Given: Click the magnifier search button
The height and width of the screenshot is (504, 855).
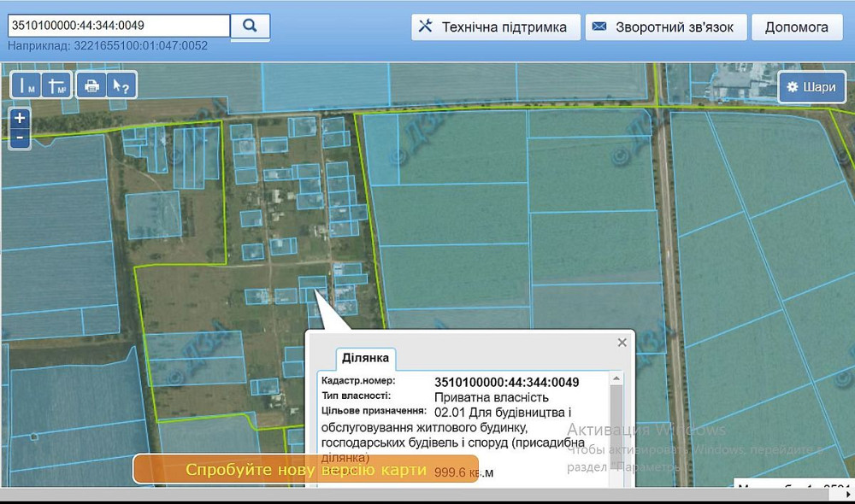Looking at the screenshot, I should pos(251,26).
